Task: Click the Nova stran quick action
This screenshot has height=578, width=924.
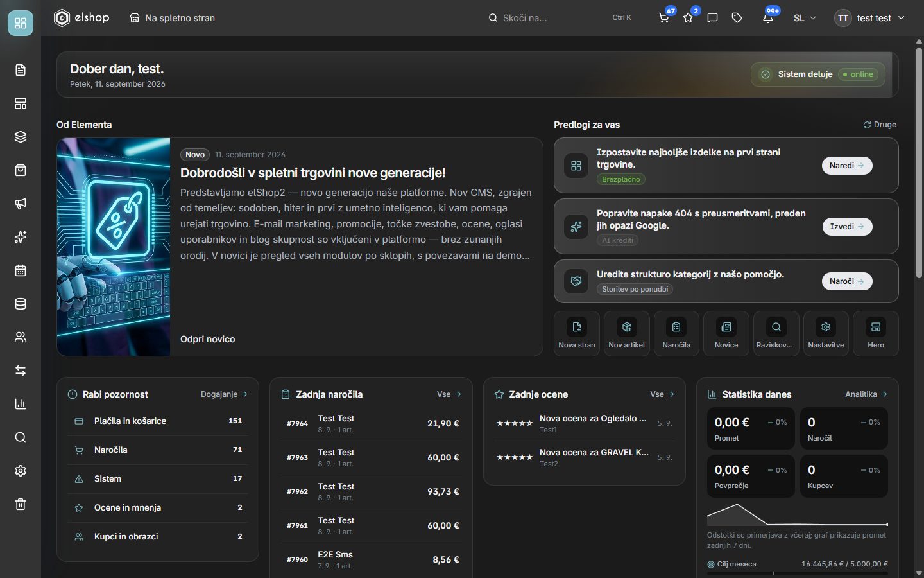Action: point(577,333)
